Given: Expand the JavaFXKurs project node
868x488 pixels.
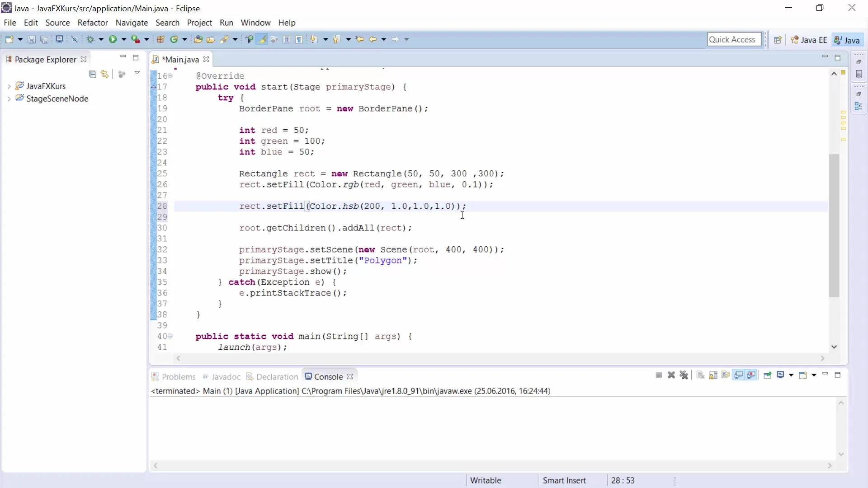Looking at the screenshot, I should [9, 86].
